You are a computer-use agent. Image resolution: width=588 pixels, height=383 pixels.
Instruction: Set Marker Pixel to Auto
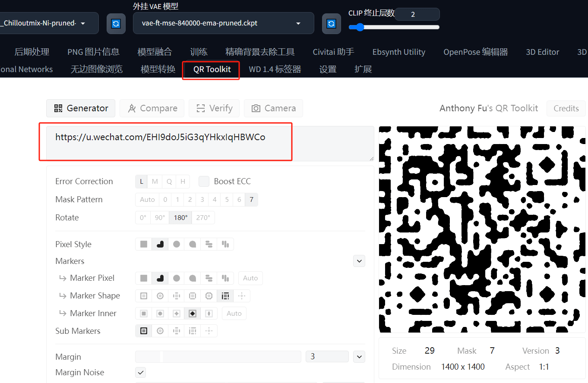[250, 278]
